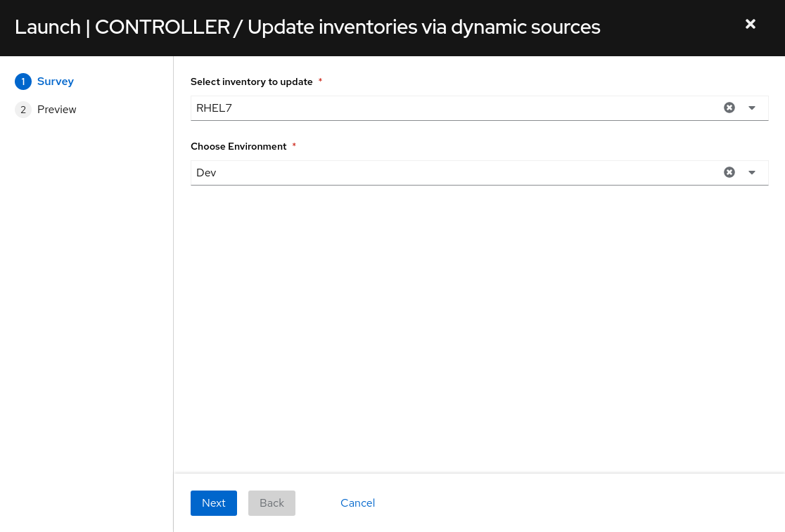Clear the Dev environment selection
This screenshot has width=785, height=532.
pyautogui.click(x=729, y=172)
